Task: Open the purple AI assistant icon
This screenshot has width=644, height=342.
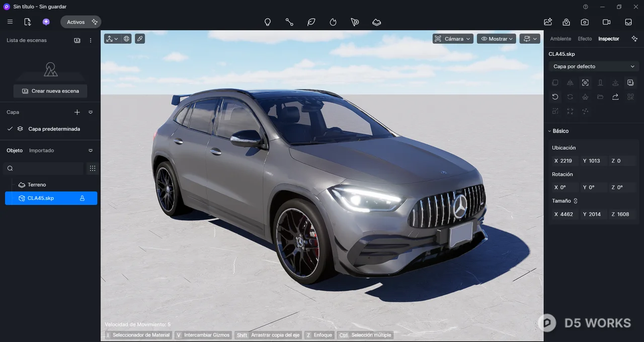Action: click(x=46, y=22)
